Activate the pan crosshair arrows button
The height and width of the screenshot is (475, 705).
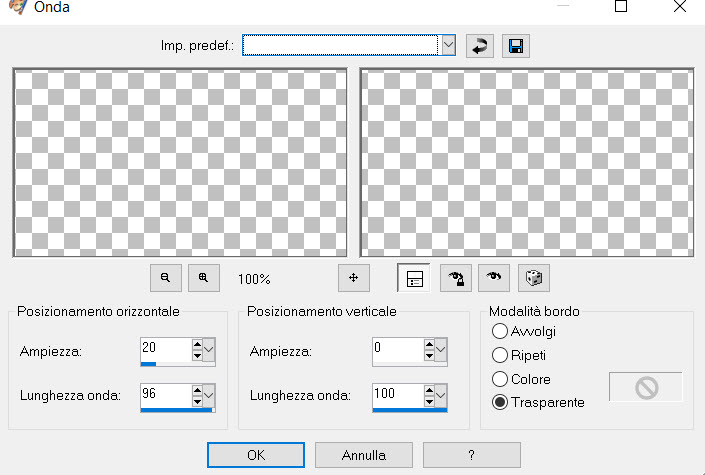point(354,278)
